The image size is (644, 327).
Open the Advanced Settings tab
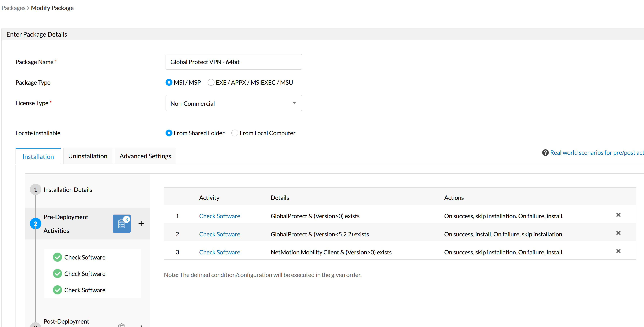click(145, 156)
